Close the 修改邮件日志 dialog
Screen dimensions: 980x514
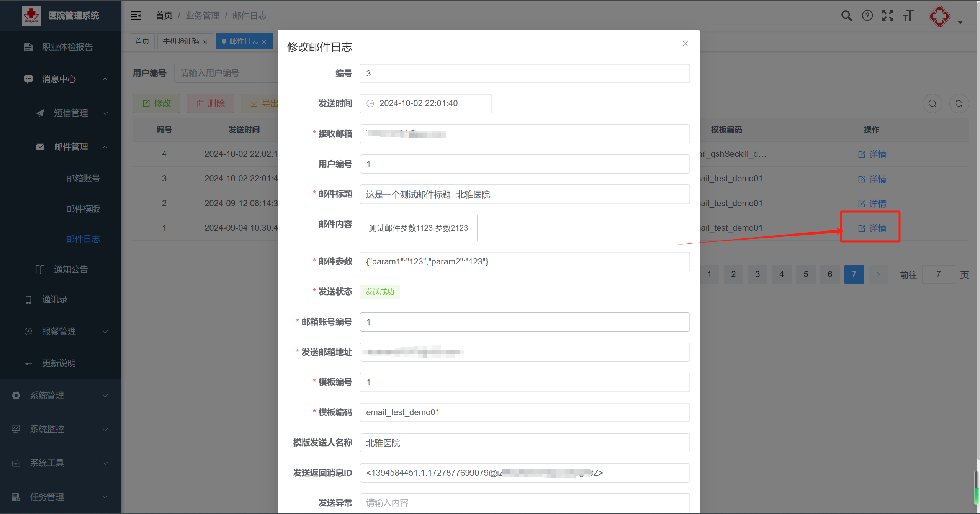pyautogui.click(x=685, y=44)
